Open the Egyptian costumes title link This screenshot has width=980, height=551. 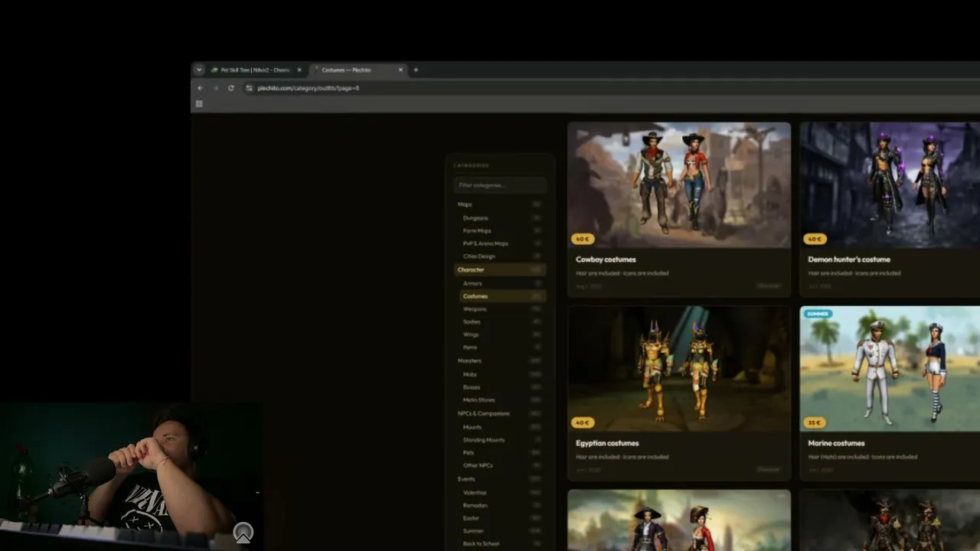607,443
